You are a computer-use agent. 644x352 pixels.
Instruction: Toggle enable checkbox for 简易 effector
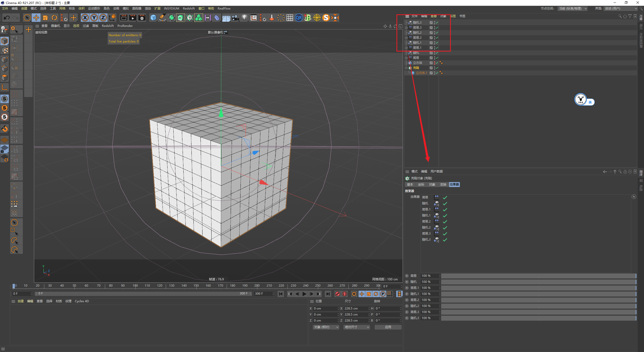tap(445, 197)
